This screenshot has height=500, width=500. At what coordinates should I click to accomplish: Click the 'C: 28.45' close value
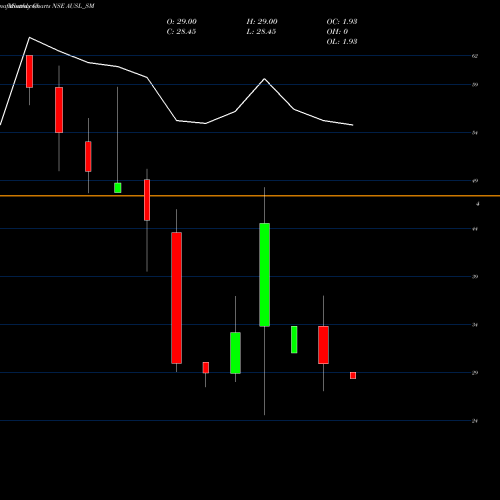pyautogui.click(x=181, y=32)
